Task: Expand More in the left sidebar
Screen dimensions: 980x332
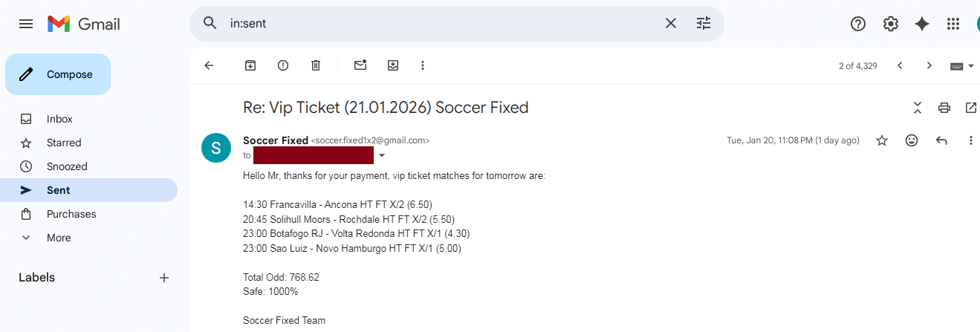Action: tap(59, 238)
